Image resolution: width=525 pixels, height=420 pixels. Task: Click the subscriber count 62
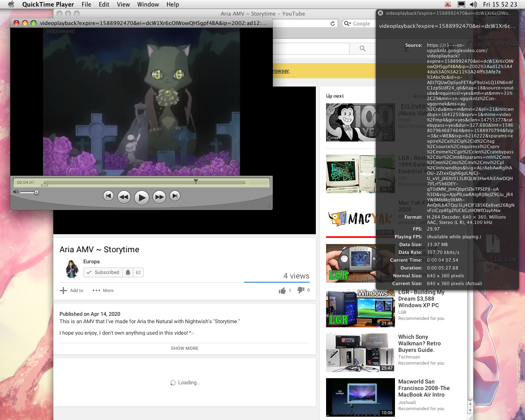tap(138, 272)
